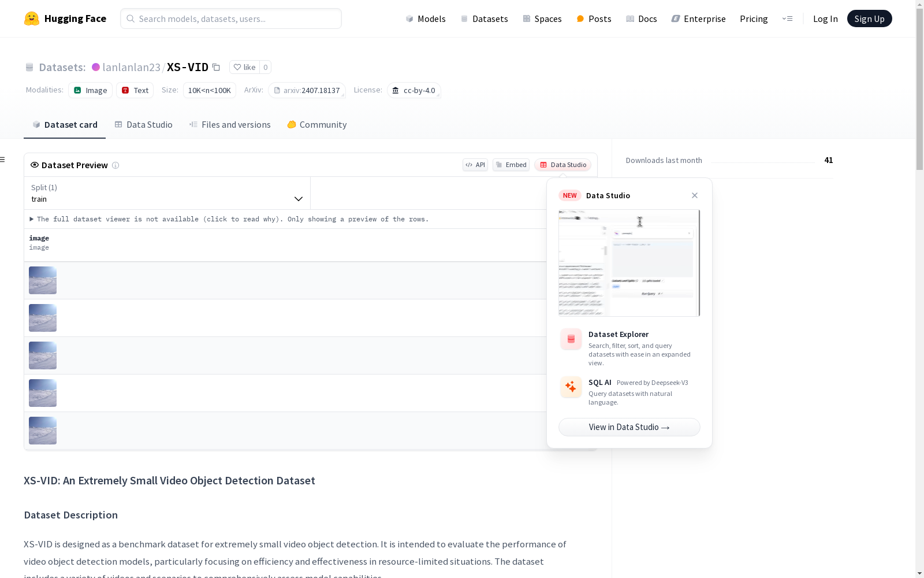Click the Data Studio preview video thumbnail
This screenshot has width=924, height=578.
(x=629, y=263)
